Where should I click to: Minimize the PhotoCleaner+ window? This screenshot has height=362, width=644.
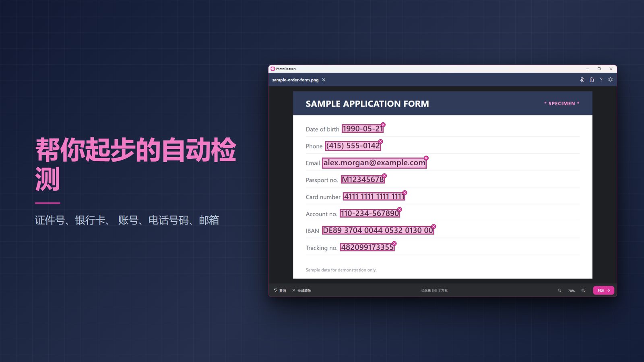[587, 69]
